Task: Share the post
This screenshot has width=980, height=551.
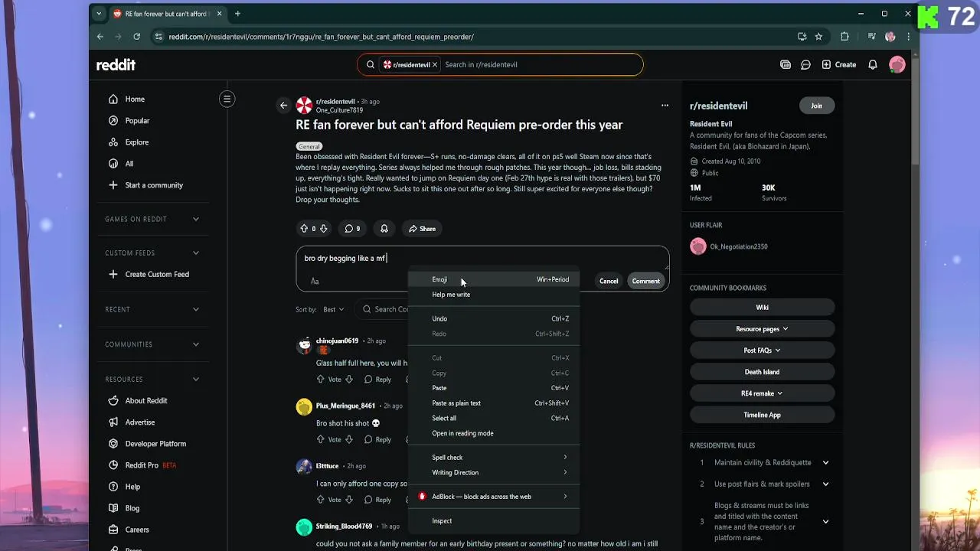Action: 422,229
